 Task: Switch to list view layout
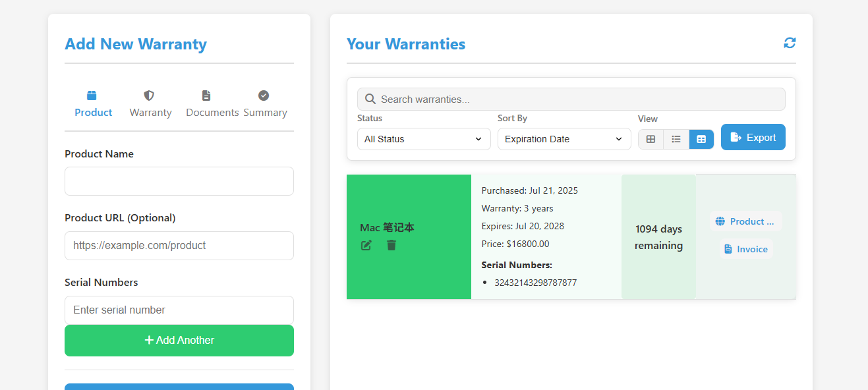click(x=676, y=139)
